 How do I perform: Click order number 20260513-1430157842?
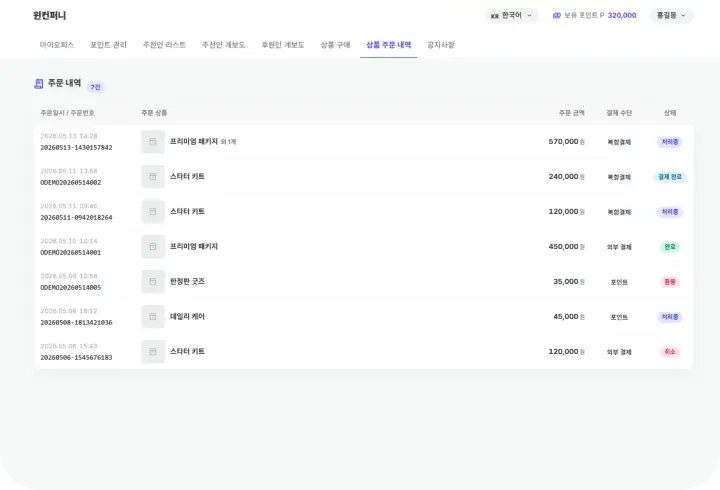point(76,148)
